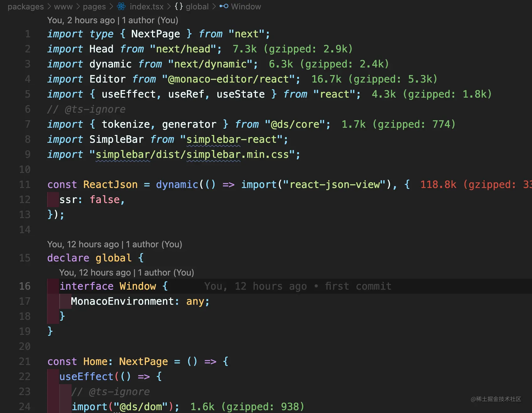This screenshot has width=532, height=413.
Task: Click the MonacoEnvironment property name
Action: [122, 301]
